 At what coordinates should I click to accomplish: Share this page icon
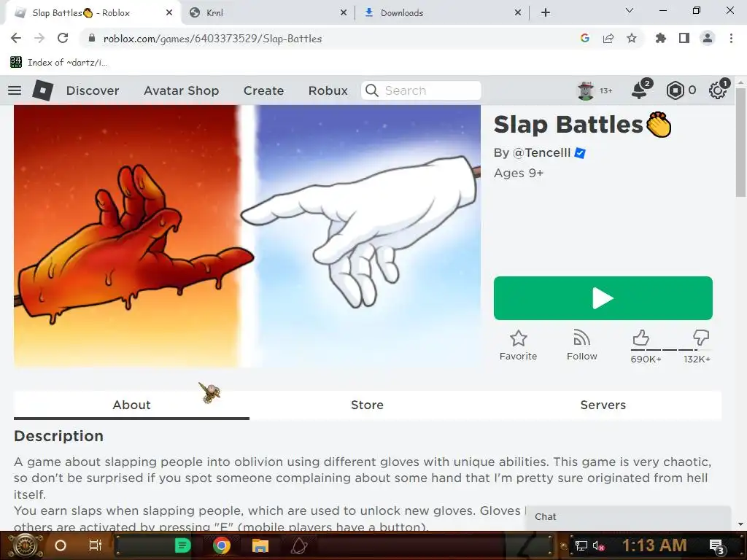(608, 38)
